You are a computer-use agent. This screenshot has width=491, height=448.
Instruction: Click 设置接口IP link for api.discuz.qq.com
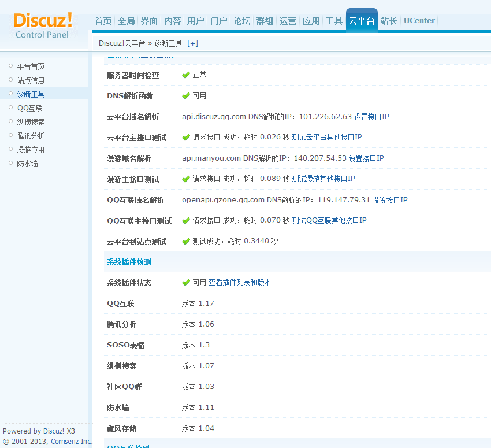tap(371, 117)
